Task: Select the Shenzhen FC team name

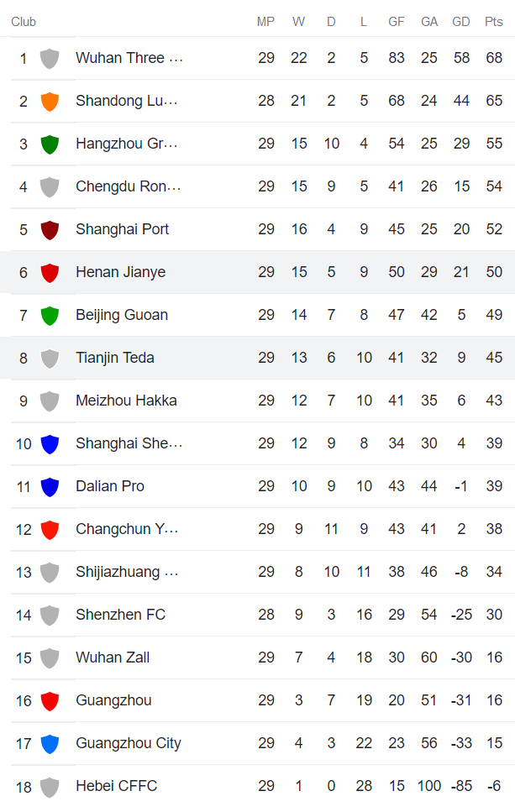Action: 120,615
